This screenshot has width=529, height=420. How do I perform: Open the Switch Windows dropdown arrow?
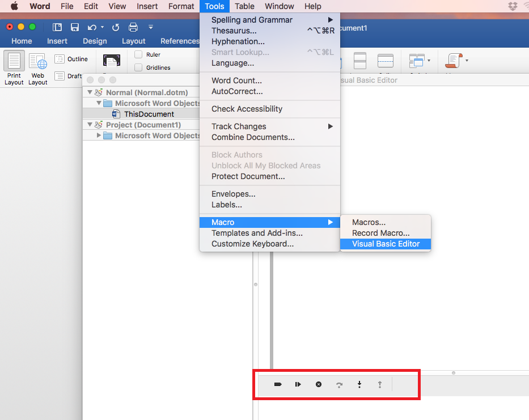coord(429,61)
